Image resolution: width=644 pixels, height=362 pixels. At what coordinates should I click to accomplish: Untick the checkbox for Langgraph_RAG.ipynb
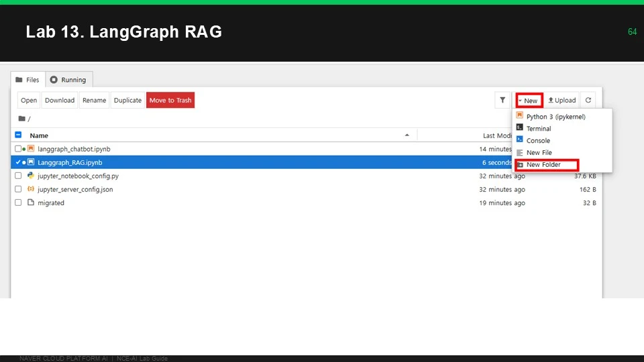(18, 162)
